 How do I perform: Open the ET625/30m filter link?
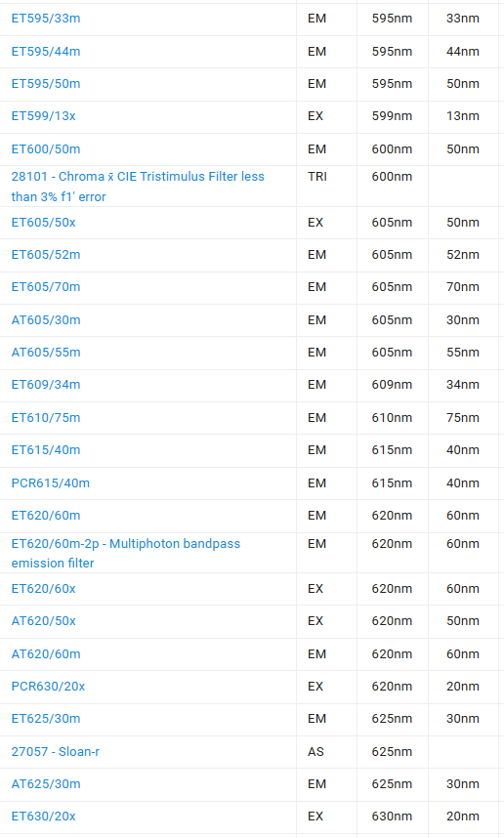[x=46, y=718]
